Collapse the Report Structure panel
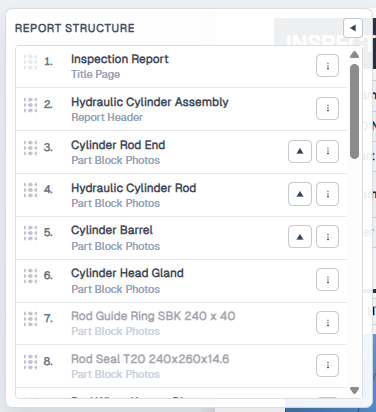 click(x=353, y=28)
